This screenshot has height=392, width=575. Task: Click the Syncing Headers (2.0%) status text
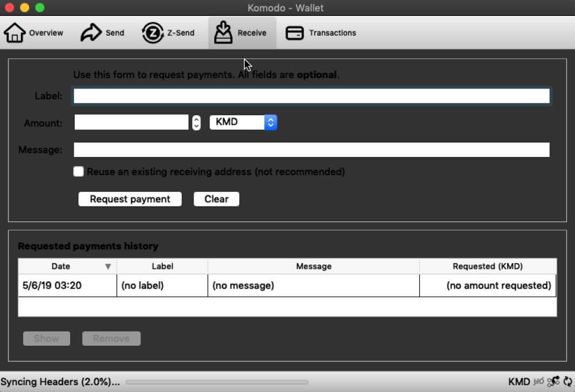tap(60, 382)
